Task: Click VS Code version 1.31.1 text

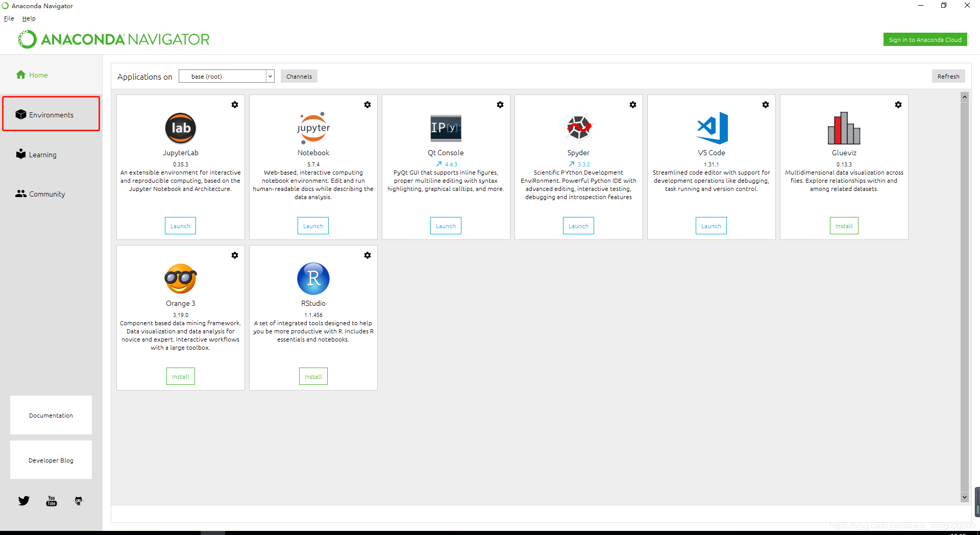Action: (x=712, y=164)
